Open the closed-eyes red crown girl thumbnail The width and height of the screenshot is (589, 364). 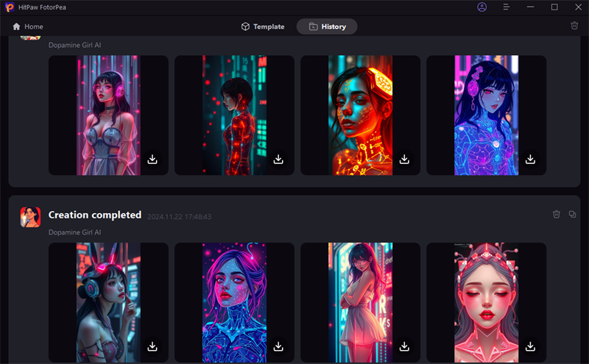(487, 302)
